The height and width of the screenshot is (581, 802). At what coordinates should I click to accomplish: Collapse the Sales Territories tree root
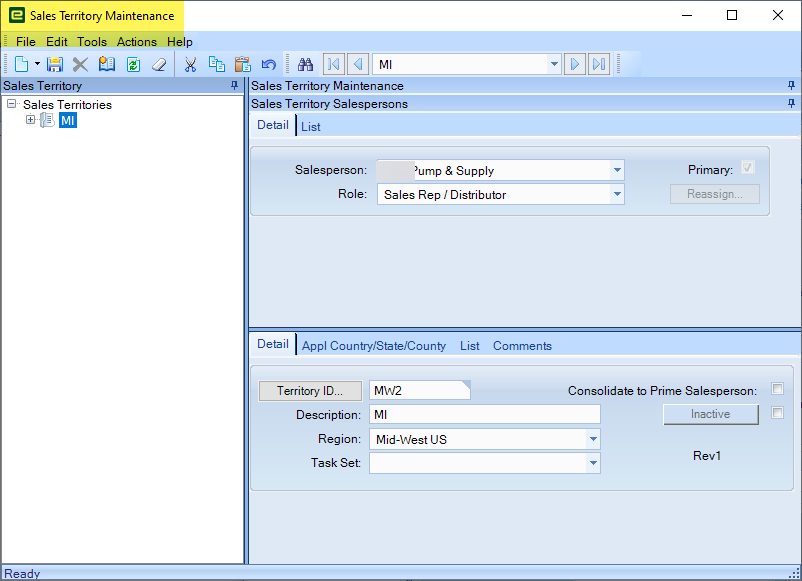(11, 104)
